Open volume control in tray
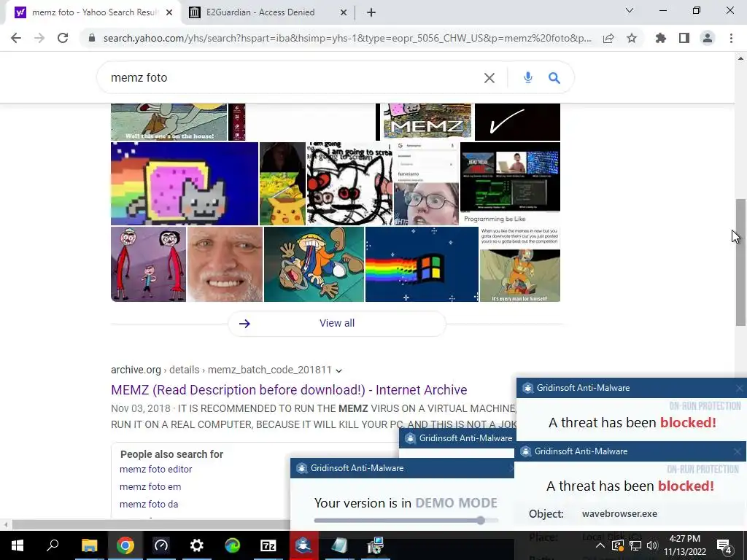The height and width of the screenshot is (560, 747). point(652,545)
